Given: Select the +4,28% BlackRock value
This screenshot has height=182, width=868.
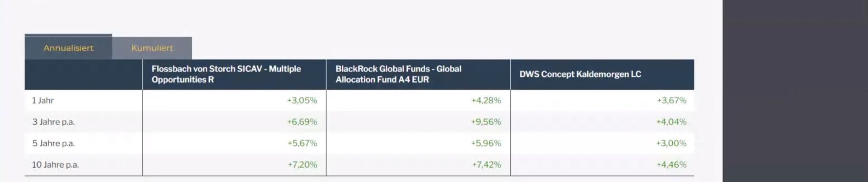Looking at the screenshot, I should (x=486, y=100).
